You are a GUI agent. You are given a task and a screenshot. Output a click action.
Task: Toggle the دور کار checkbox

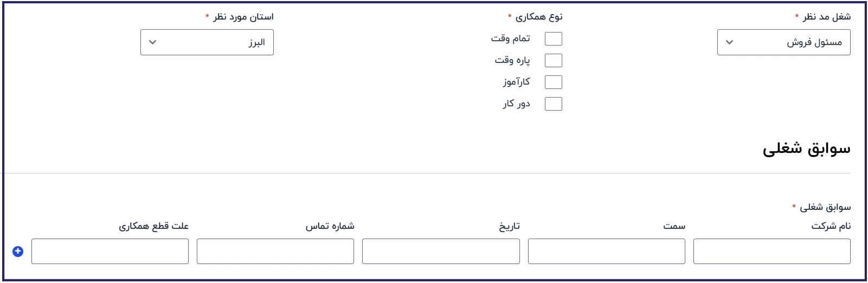pos(553,104)
